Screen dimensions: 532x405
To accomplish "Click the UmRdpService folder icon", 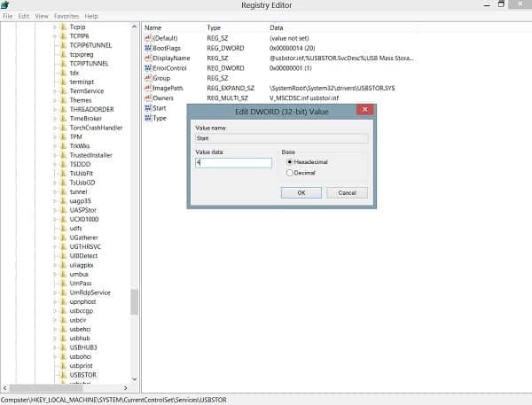I will [63, 292].
